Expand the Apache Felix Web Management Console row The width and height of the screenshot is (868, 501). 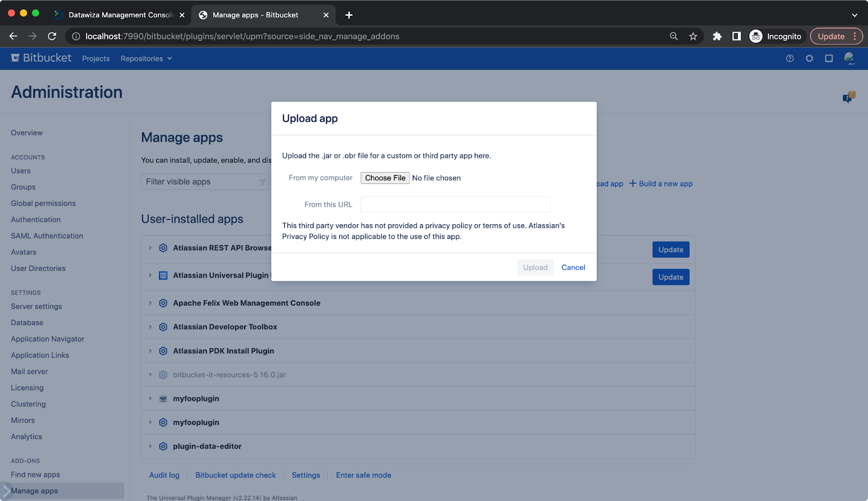[150, 302]
